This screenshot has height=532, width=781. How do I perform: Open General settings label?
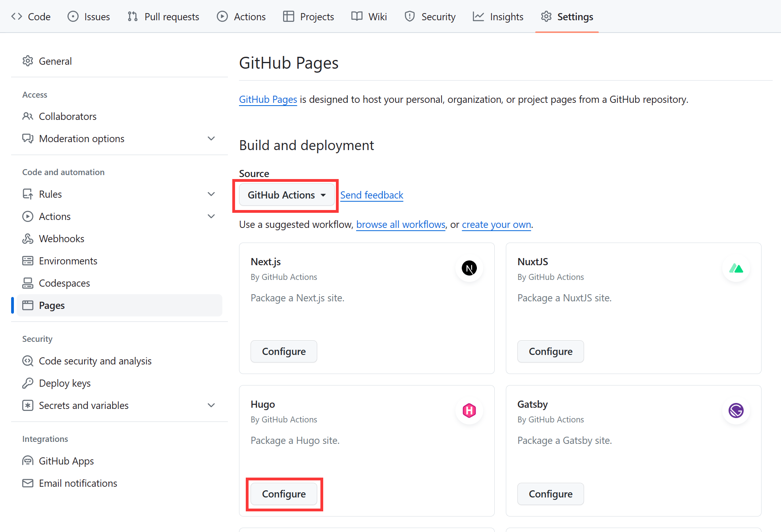point(55,61)
